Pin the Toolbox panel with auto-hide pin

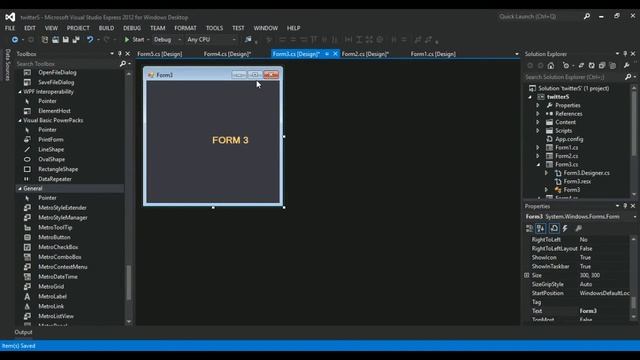pyautogui.click(x=120, y=54)
